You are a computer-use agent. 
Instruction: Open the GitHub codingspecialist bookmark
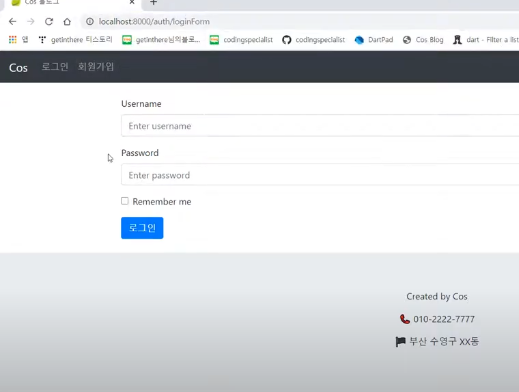tap(313, 40)
